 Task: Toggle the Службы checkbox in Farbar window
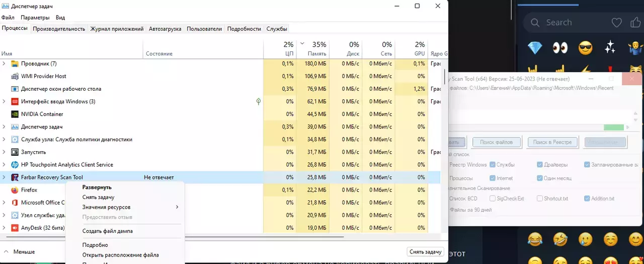492,165
